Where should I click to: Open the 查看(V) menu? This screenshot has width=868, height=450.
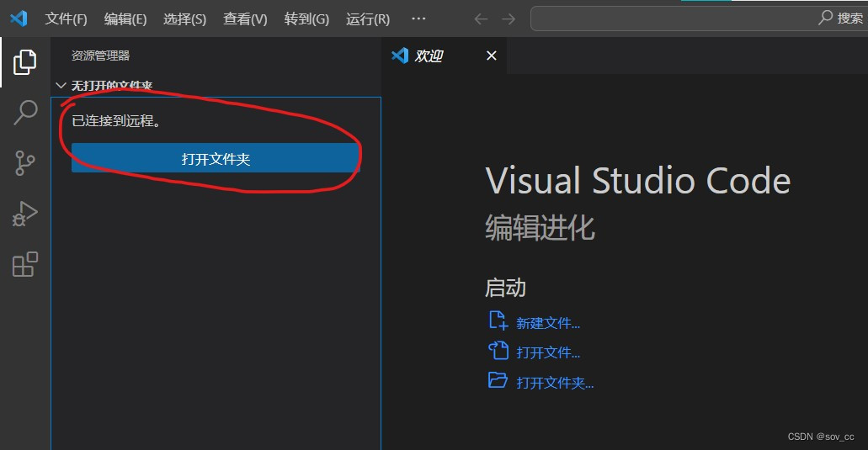tap(245, 19)
